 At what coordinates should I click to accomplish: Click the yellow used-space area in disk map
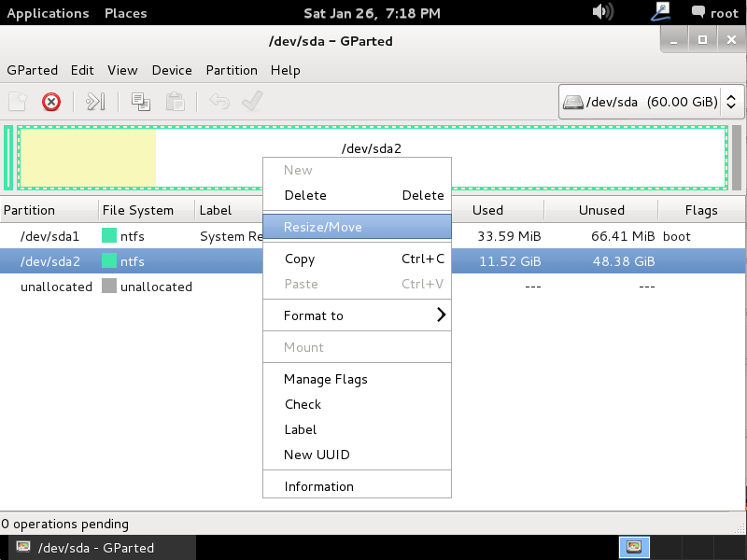pyautogui.click(x=88, y=158)
